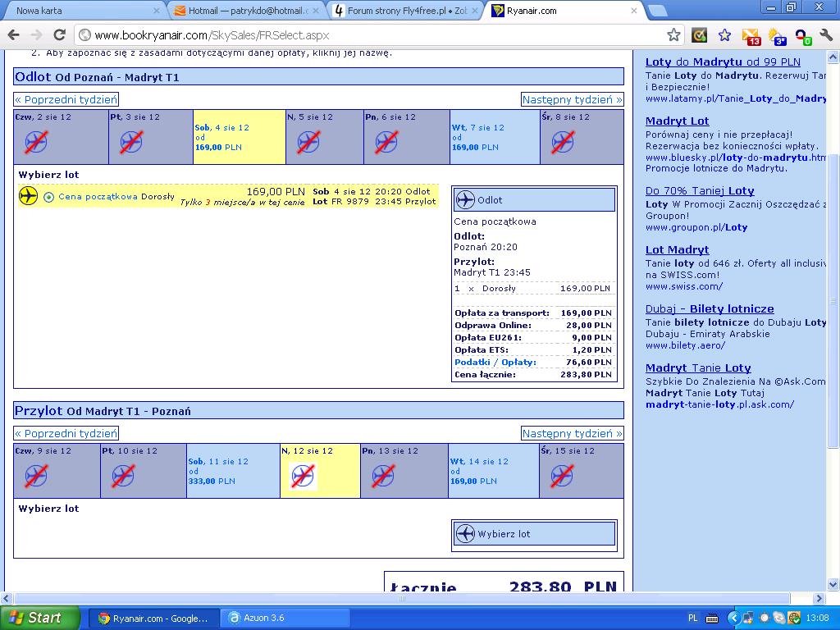
Task: Reload the page with the refresh icon
Action: [59, 34]
